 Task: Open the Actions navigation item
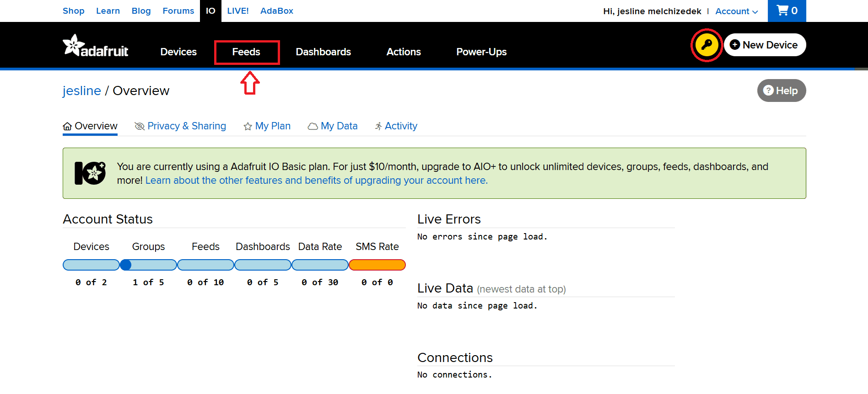(403, 52)
